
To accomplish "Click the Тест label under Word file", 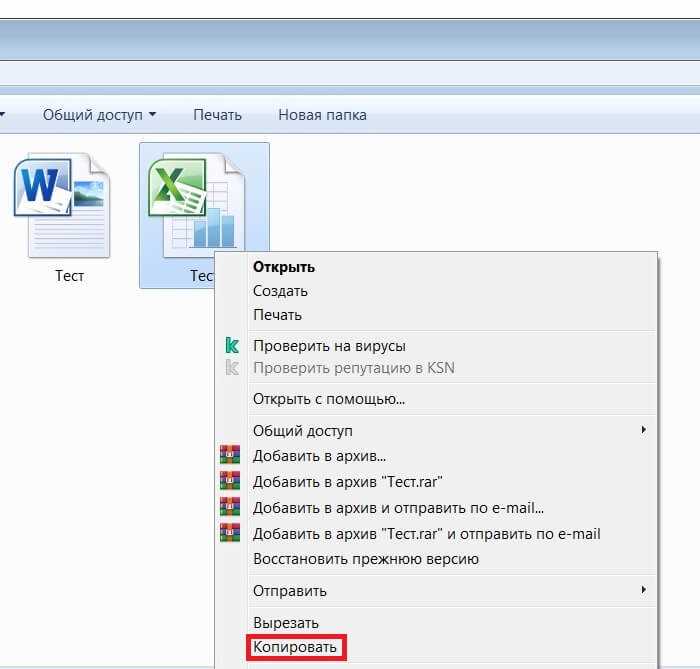I will [x=69, y=276].
